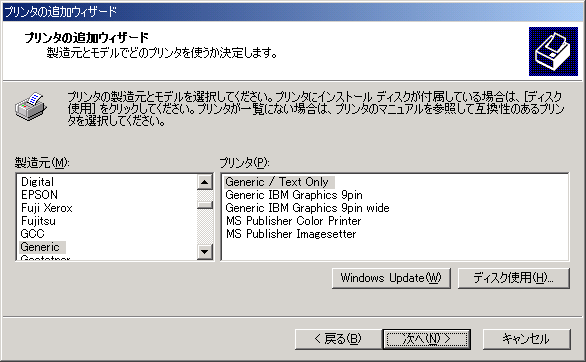Proceed with the 次へ(N) button
This screenshot has height=362, width=586.
426,339
